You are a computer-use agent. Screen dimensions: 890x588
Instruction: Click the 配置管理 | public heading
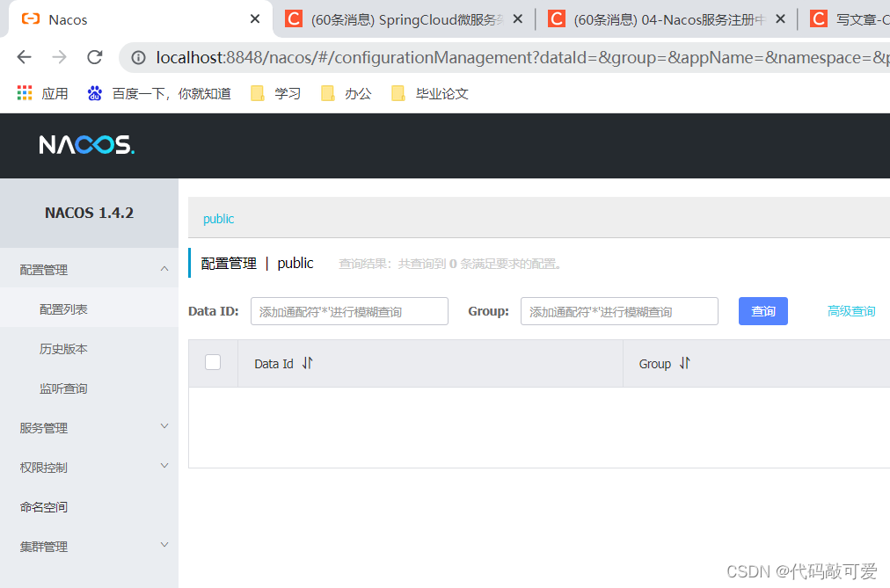click(257, 263)
